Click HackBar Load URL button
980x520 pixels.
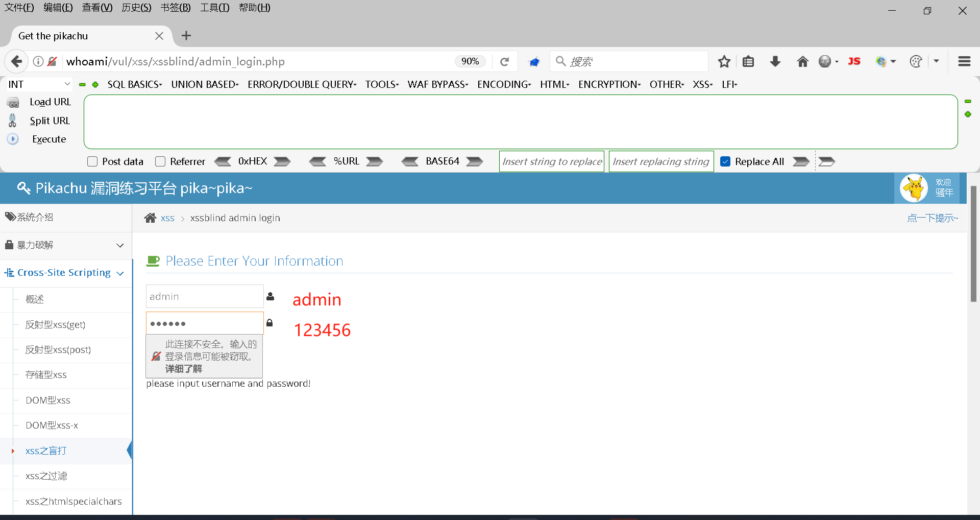(50, 102)
